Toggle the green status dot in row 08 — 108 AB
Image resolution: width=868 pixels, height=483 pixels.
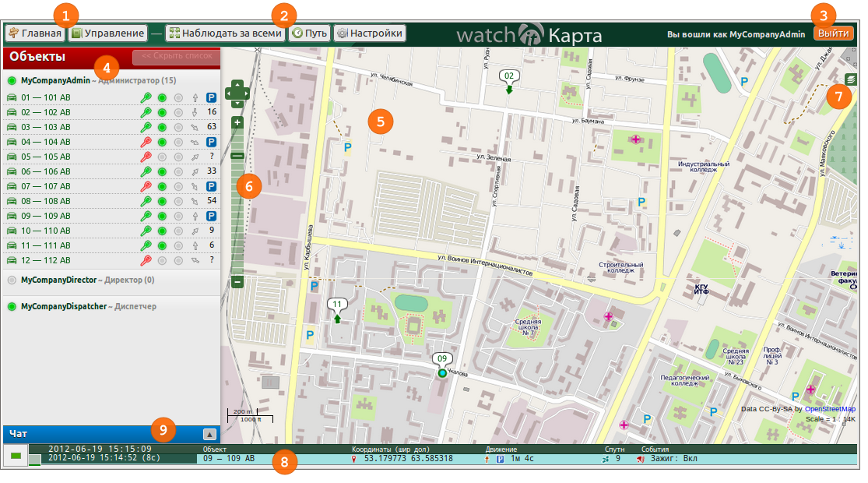(162, 201)
